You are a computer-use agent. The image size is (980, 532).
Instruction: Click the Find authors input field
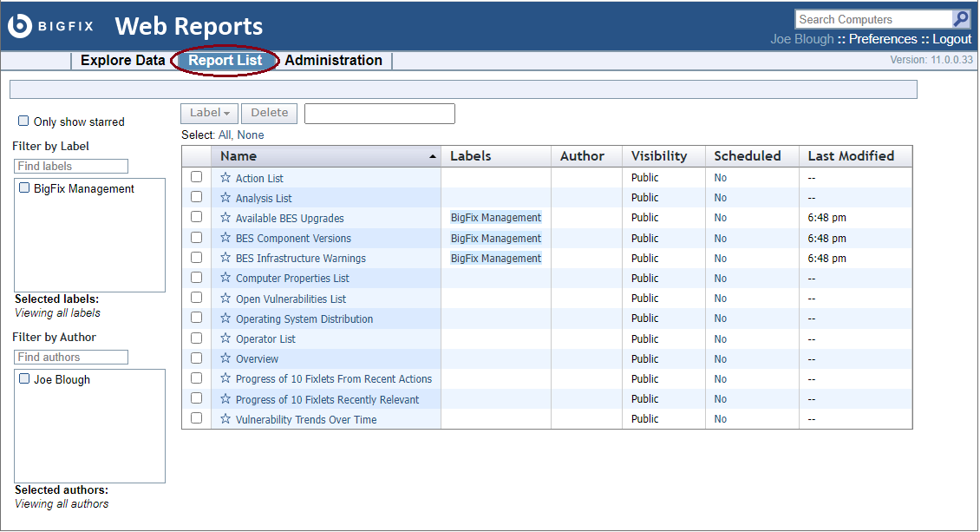tap(71, 357)
